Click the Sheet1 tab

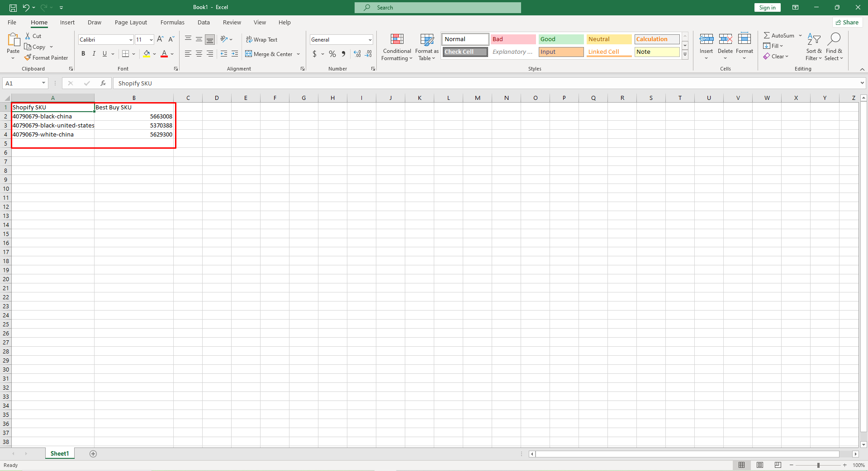click(x=59, y=453)
